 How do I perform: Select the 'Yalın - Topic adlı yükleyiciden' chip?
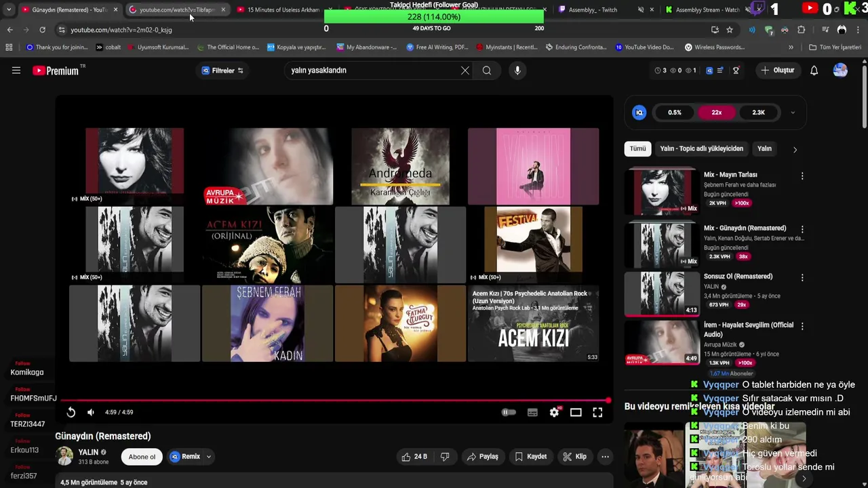[701, 148]
